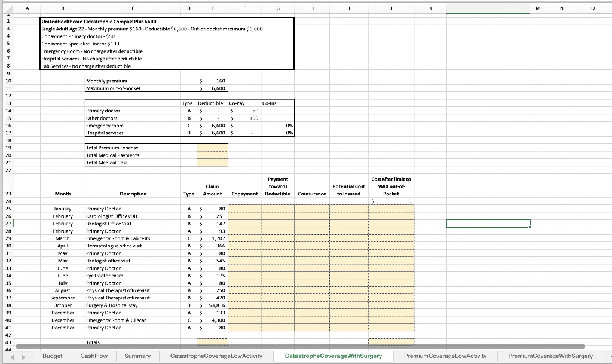Click the 'Description' column header
This screenshot has width=612, height=364.
pos(133,194)
